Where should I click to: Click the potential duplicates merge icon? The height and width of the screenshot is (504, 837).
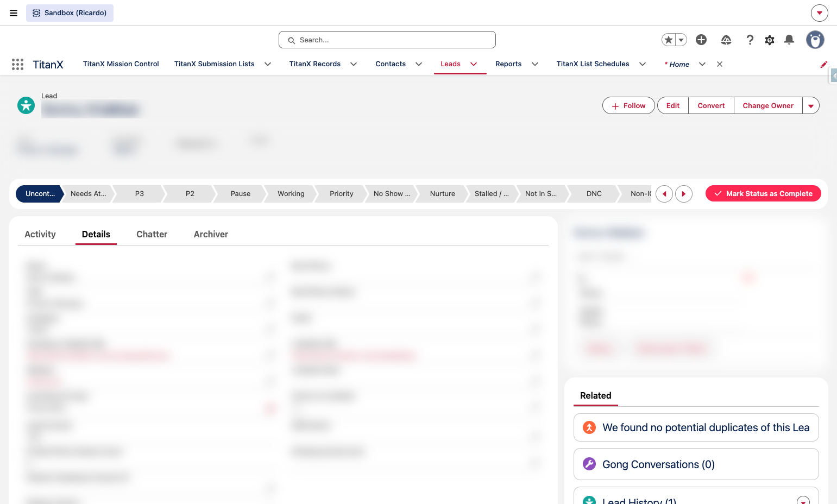click(x=589, y=427)
